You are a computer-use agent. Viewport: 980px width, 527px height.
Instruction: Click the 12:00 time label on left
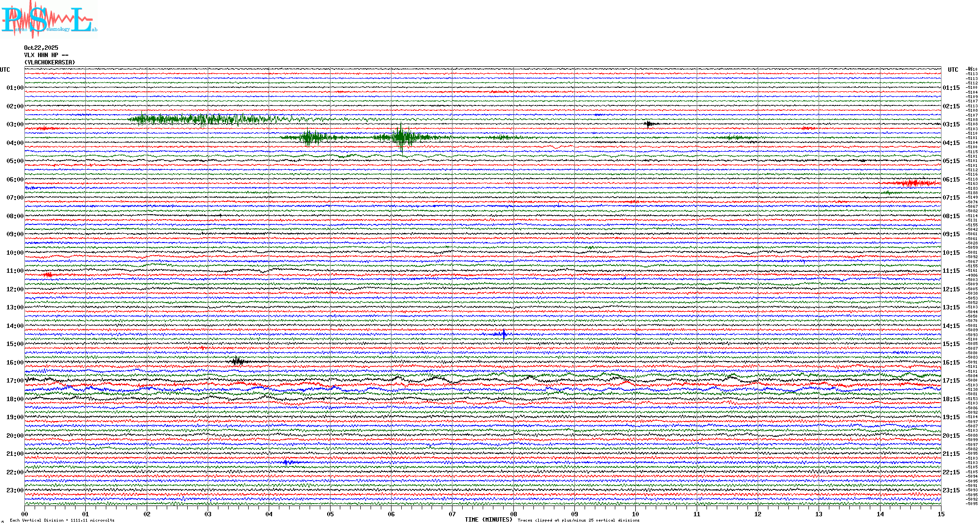click(x=15, y=289)
